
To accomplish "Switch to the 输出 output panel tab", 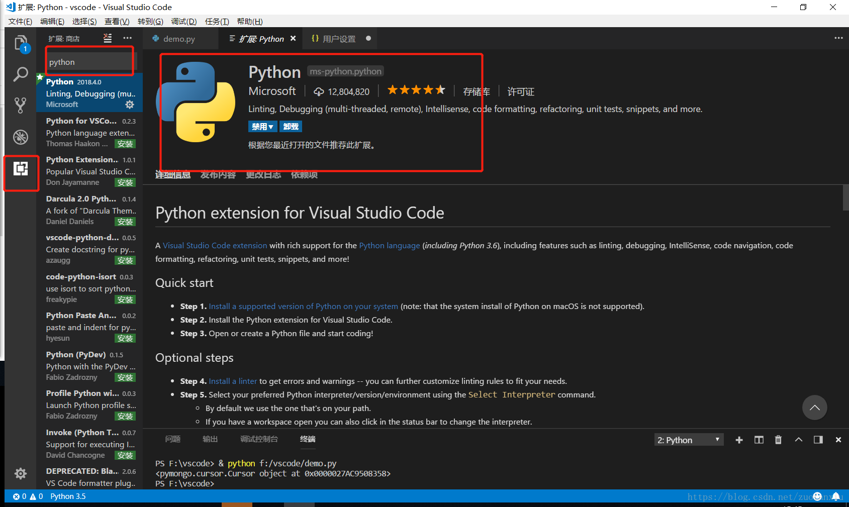I will coord(210,439).
